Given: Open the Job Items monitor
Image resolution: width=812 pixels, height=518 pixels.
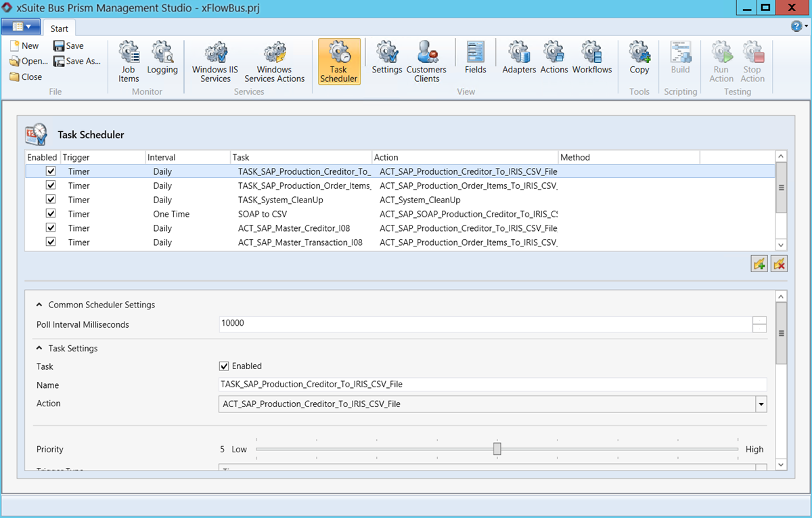Looking at the screenshot, I should (x=129, y=61).
